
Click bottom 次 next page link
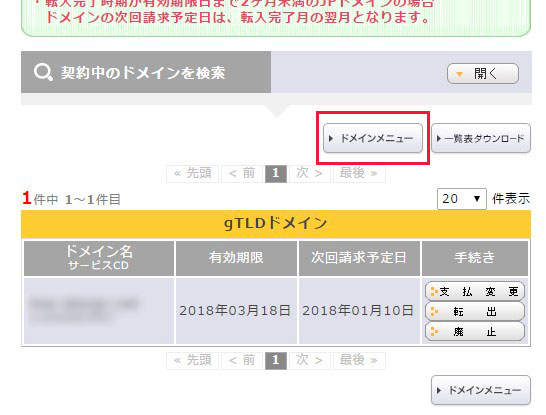click(310, 360)
